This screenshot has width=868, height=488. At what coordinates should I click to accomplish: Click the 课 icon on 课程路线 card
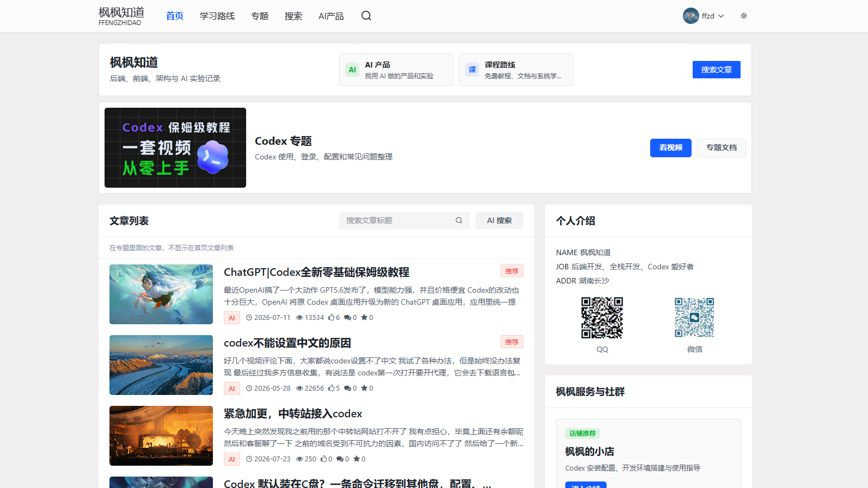point(472,70)
